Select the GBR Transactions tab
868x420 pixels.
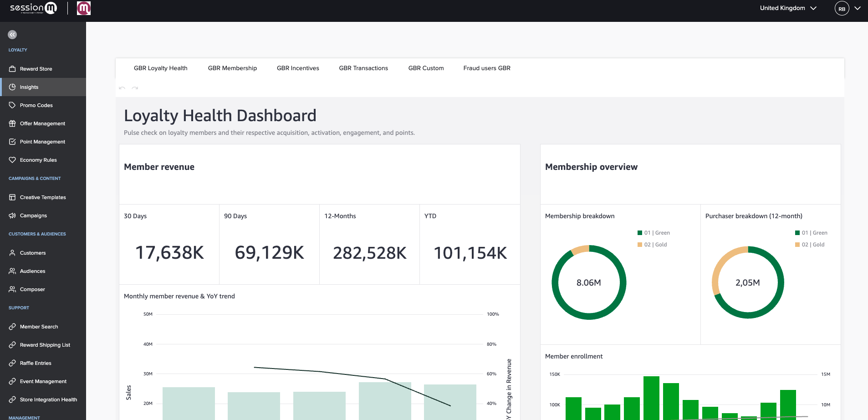363,68
